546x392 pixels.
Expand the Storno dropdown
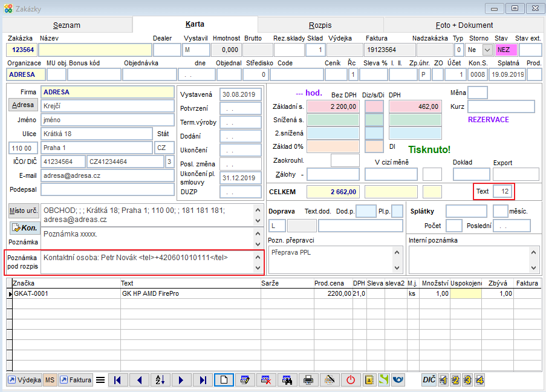(487, 50)
